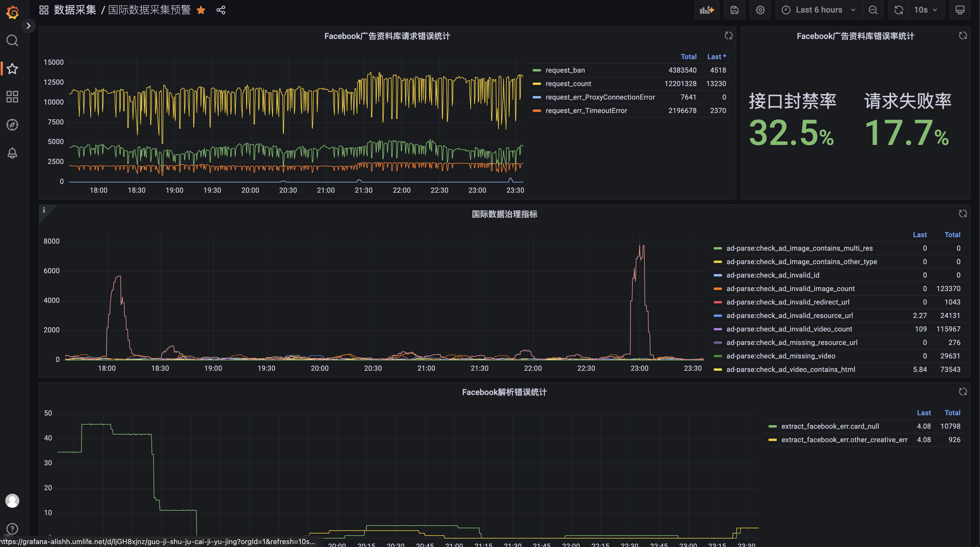980x547 pixels.
Task: Open the Help question mark icon
Action: pyautogui.click(x=12, y=529)
